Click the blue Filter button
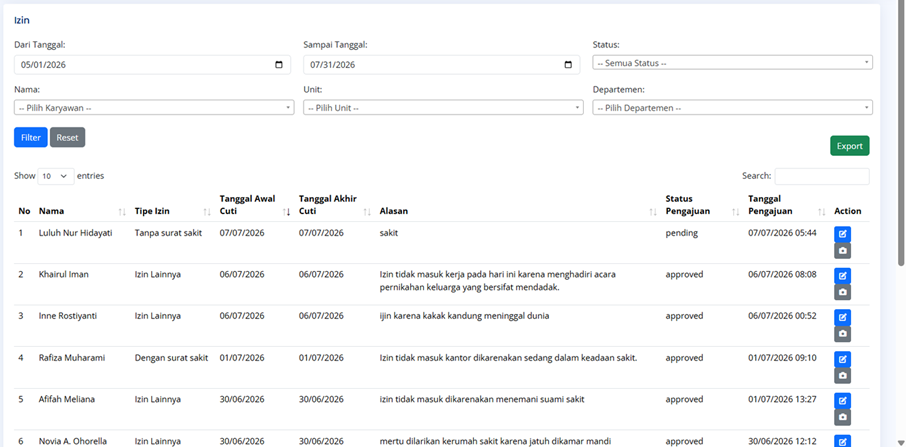 pos(31,137)
